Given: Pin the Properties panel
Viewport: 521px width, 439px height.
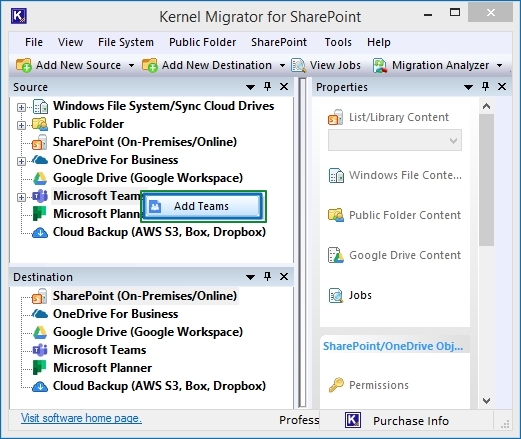Looking at the screenshot, I should (x=486, y=87).
